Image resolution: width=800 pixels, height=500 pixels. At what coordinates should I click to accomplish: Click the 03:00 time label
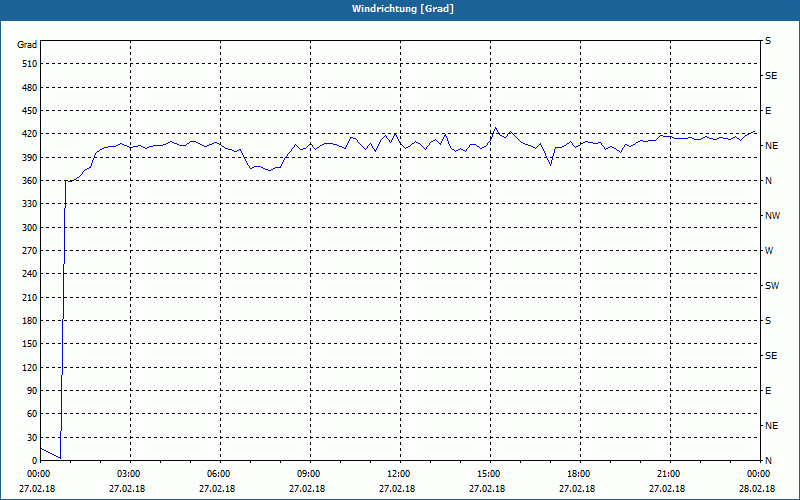[127, 474]
